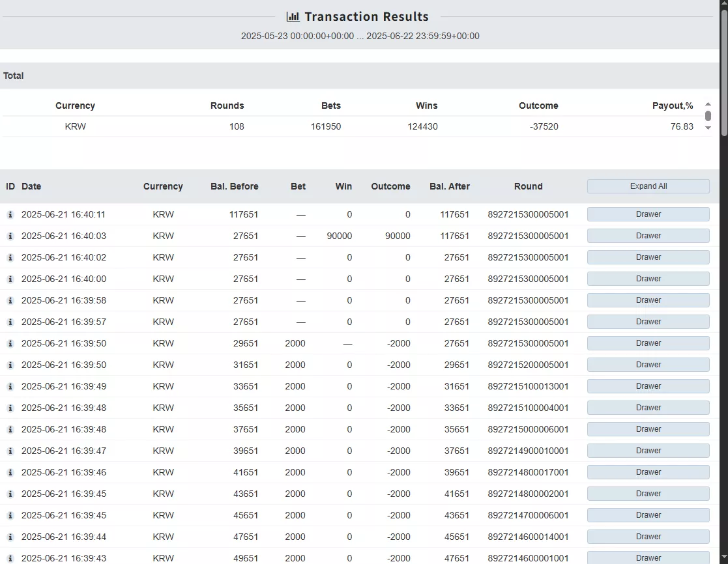728x564 pixels.
Task: Click info icon for 16:39:47 transaction
Action: [10, 451]
